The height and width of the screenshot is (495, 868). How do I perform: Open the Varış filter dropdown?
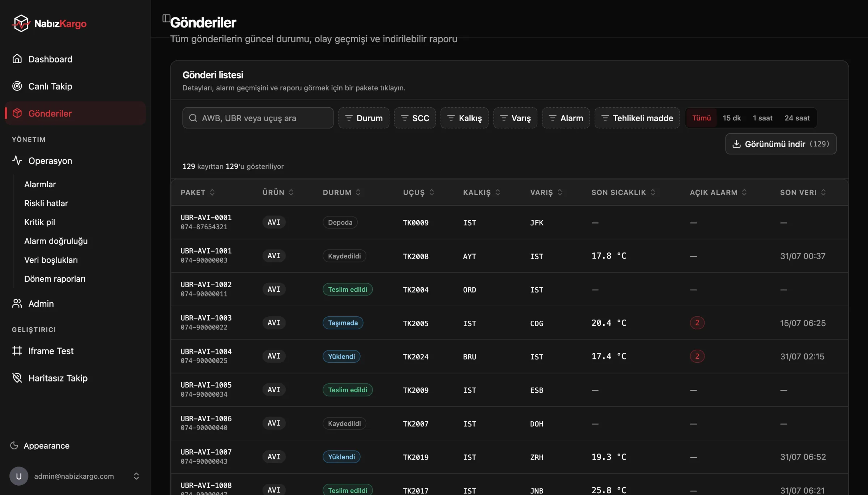(x=515, y=118)
